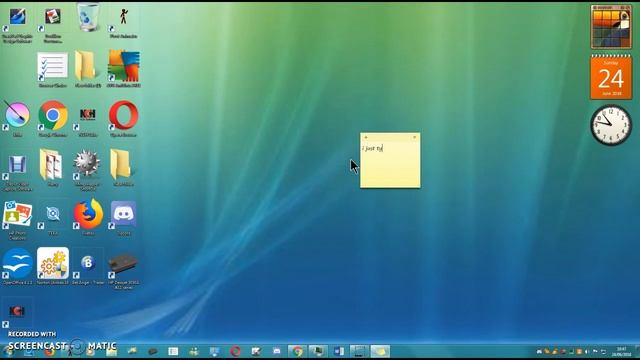The width and height of the screenshot is (640, 360).
Task: Open the folder containing documents
Action: coord(51,167)
